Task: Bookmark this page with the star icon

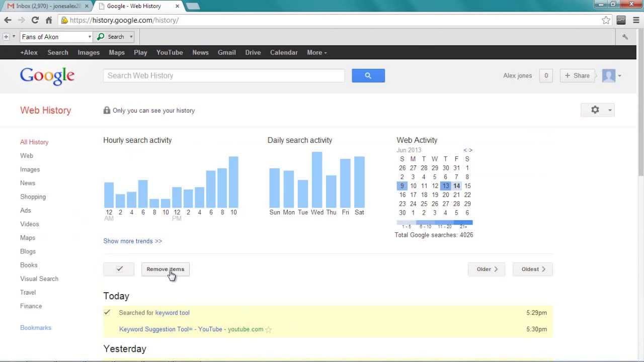Action: [606, 20]
